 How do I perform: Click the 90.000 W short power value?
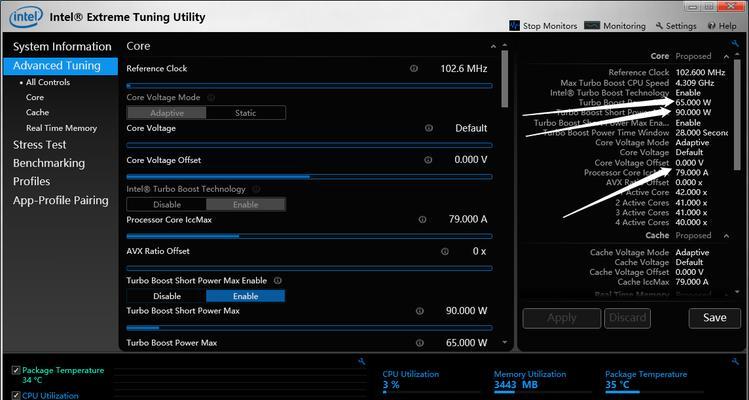(466, 311)
